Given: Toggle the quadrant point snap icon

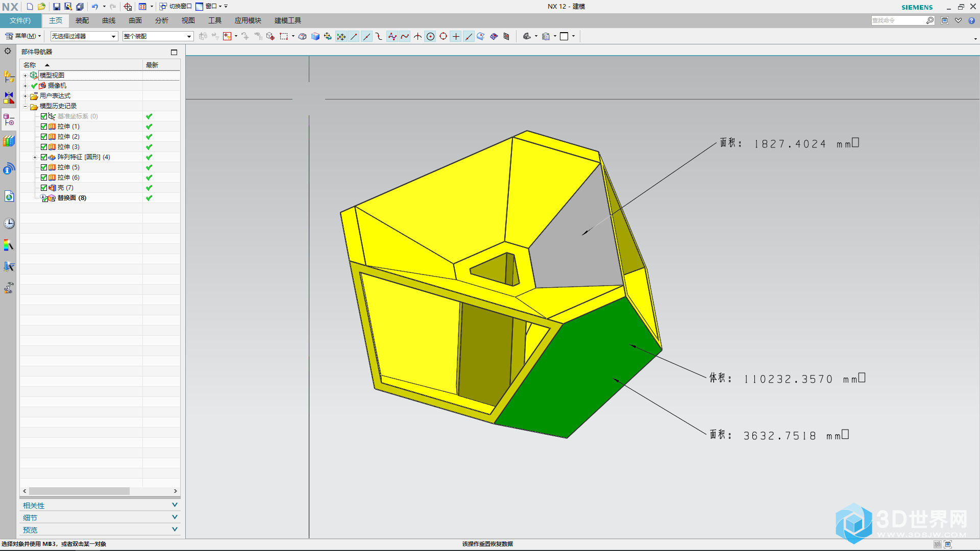Looking at the screenshot, I should click(x=443, y=36).
